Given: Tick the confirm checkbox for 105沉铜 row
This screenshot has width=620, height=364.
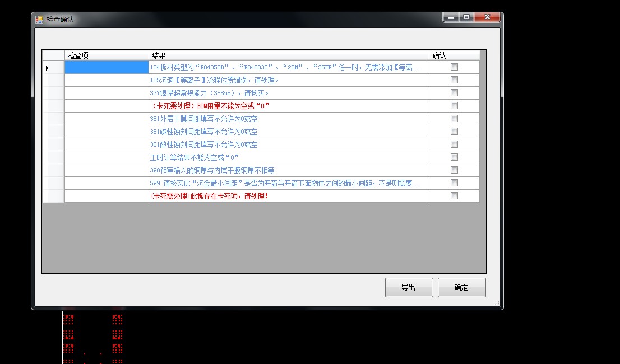Looking at the screenshot, I should point(454,80).
